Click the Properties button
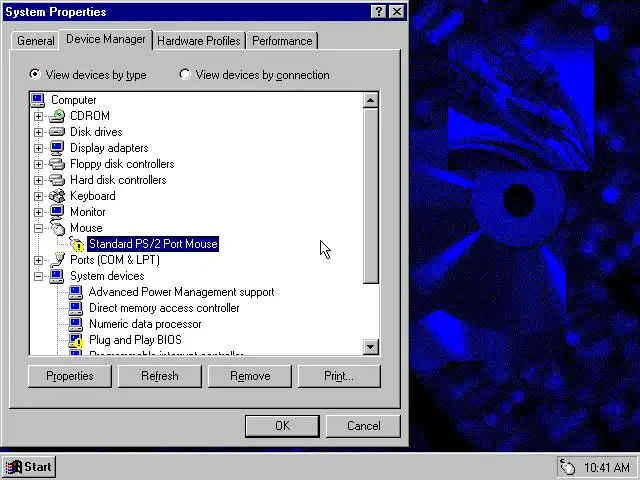Image resolution: width=640 pixels, height=480 pixels. coord(70,376)
